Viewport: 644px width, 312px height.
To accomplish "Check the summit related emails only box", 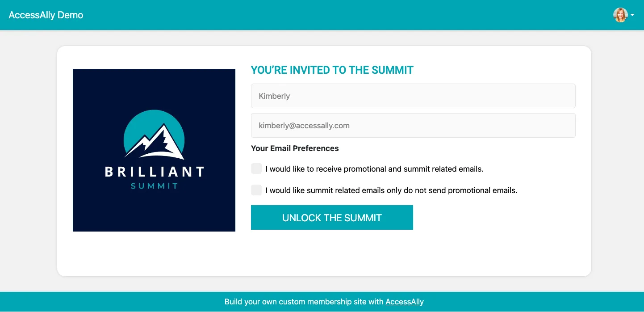I will 256,190.
